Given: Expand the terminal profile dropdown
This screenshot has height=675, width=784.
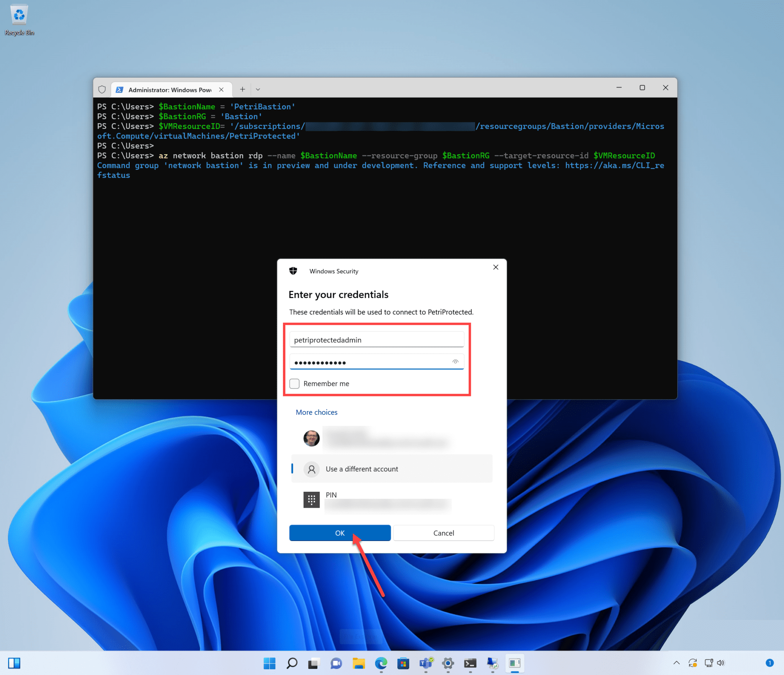Looking at the screenshot, I should (258, 89).
